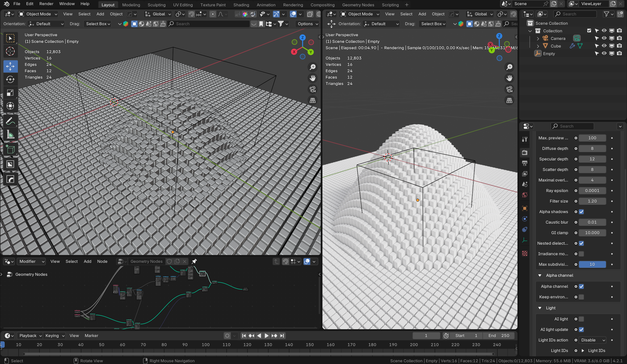Select the Scale tool in left toolbar

pyautogui.click(x=10, y=93)
